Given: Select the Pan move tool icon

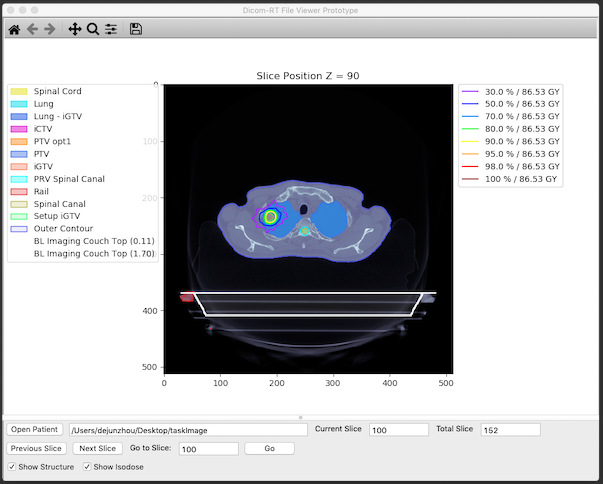Looking at the screenshot, I should (x=75, y=30).
